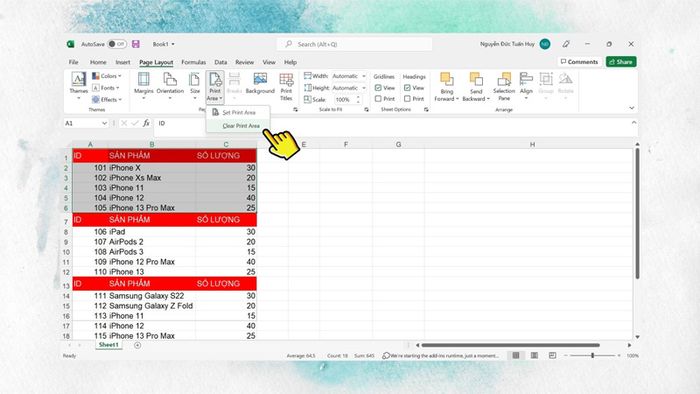The height and width of the screenshot is (394, 700).
Task: Click Send Backward icon
Action: click(476, 79)
